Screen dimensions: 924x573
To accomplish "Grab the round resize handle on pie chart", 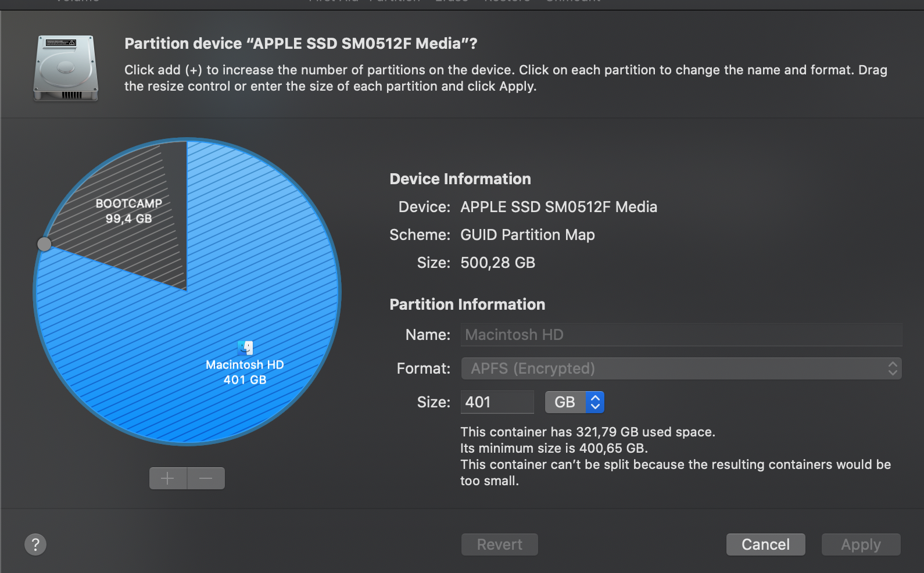I will pos(44,244).
